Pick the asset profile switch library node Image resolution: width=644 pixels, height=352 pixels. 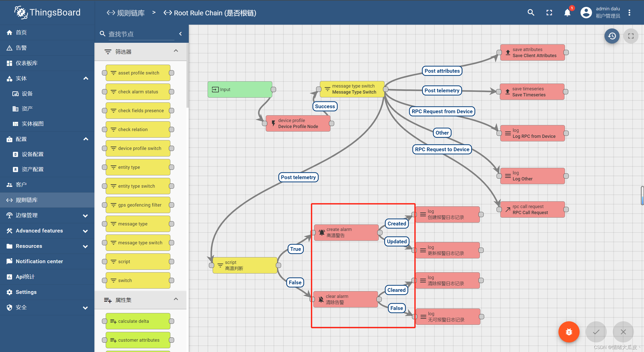click(x=138, y=73)
